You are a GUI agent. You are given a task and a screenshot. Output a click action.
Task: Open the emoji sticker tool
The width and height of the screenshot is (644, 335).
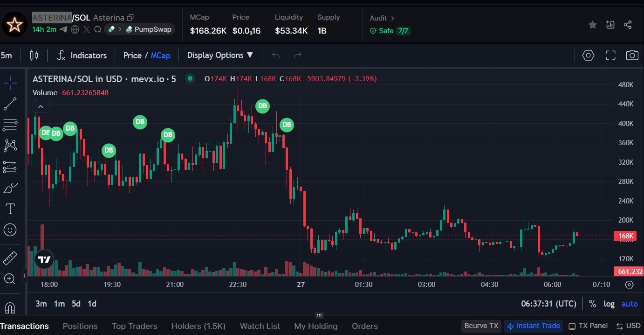tap(10, 230)
